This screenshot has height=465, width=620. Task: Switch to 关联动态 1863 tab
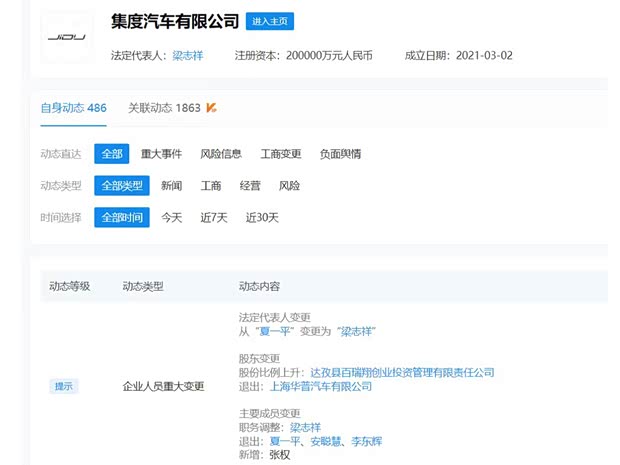[164, 108]
